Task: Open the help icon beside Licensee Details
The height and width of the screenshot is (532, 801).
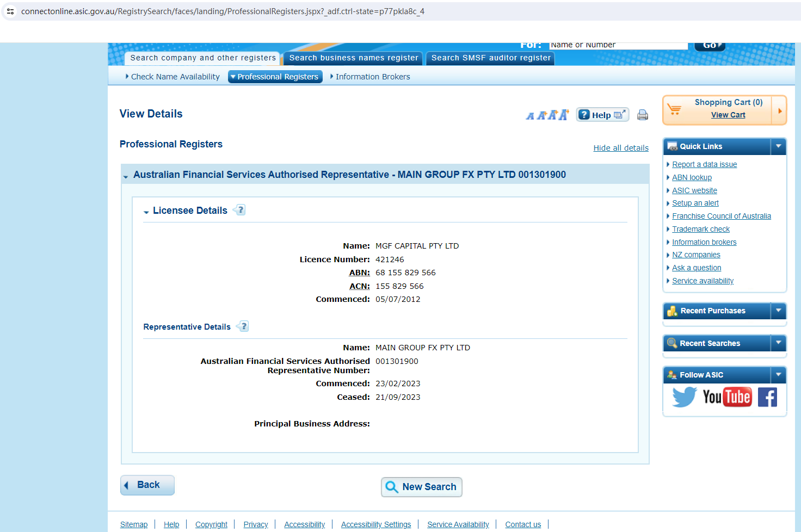Action: (240, 210)
